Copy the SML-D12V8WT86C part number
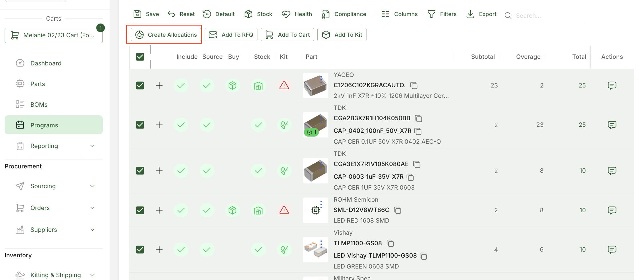Viewport: 644px width, 280px height. point(397,210)
